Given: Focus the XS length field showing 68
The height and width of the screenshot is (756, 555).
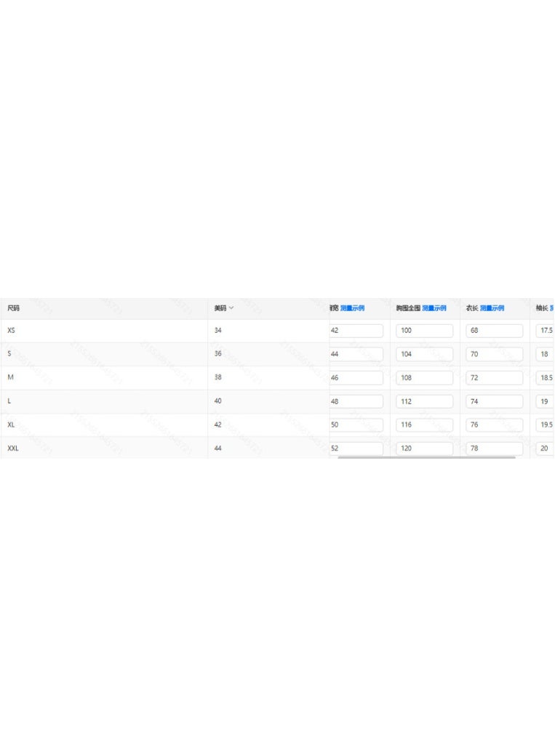Looking at the screenshot, I should click(494, 331).
